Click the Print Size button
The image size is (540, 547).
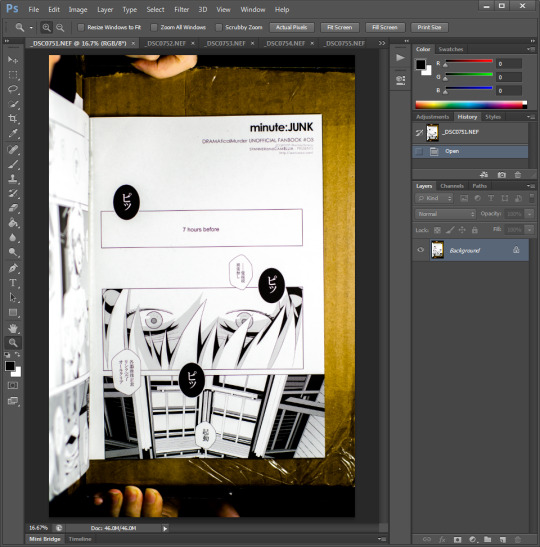point(429,27)
